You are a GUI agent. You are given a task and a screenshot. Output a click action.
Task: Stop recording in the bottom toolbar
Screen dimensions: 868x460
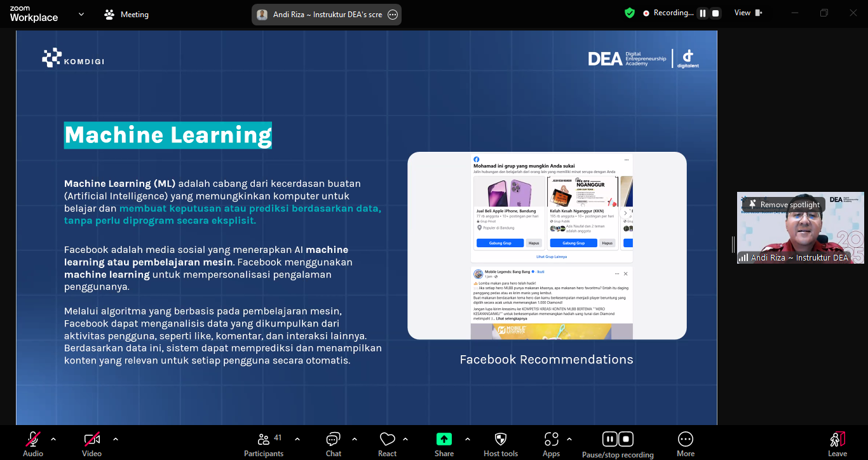pyautogui.click(x=626, y=439)
